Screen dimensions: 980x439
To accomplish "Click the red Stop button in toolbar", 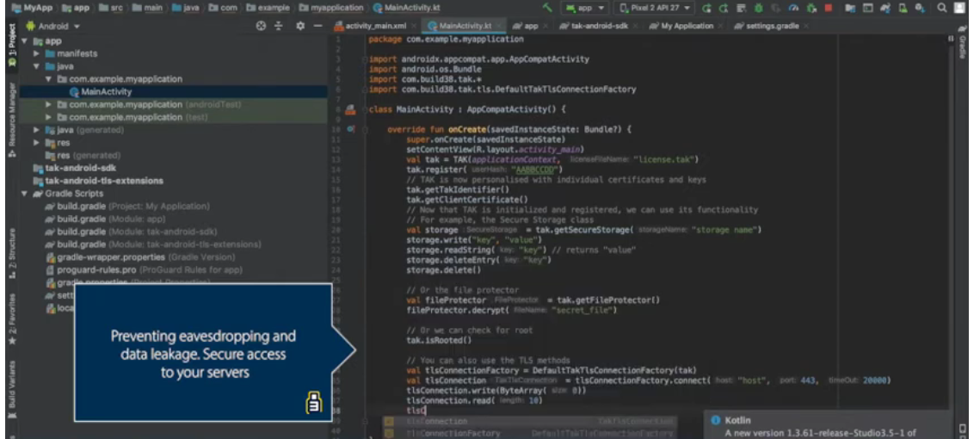I will click(x=829, y=8).
